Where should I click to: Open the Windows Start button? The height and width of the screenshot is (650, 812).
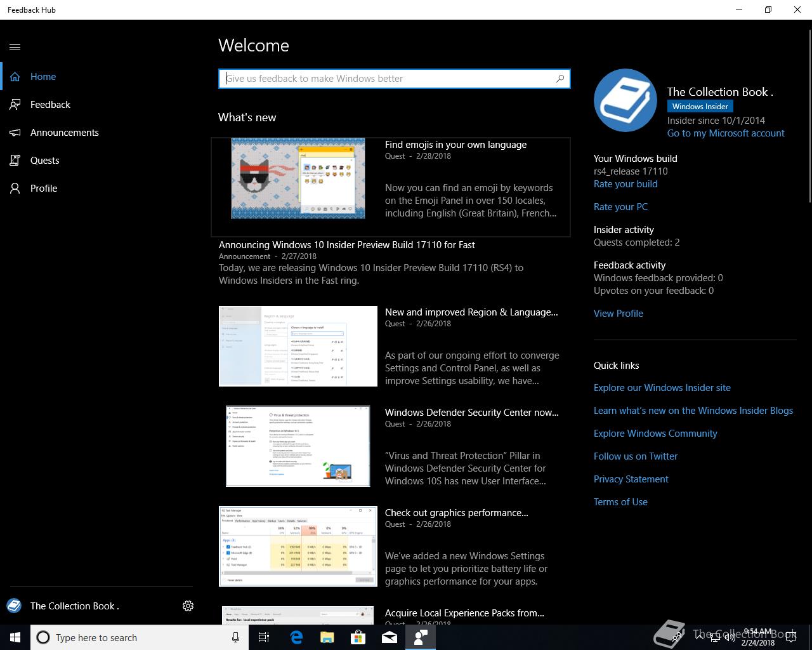click(x=15, y=637)
